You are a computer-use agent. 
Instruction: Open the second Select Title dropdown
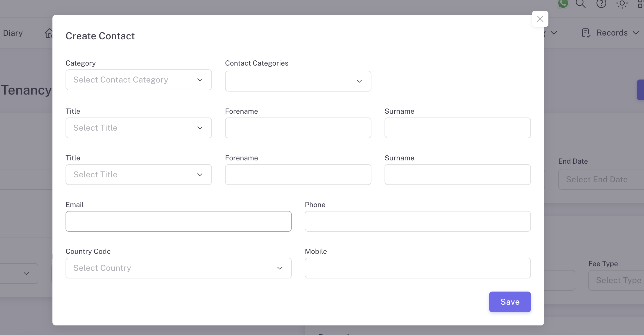138,175
